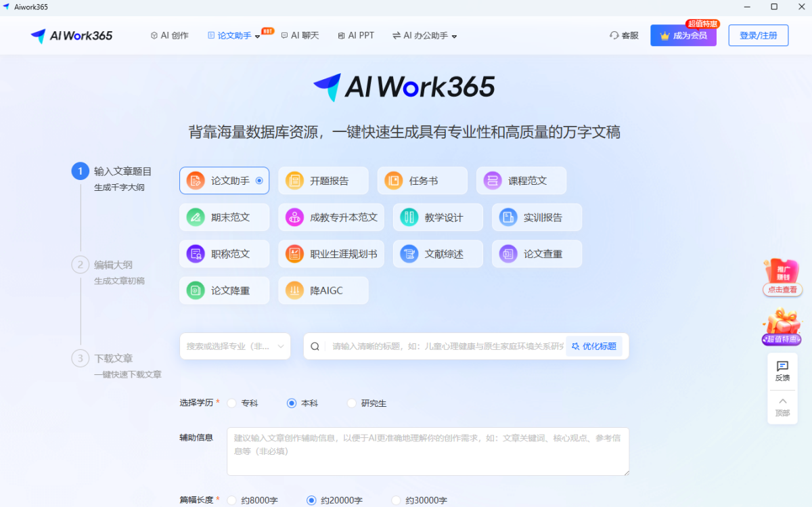Screen dimensions: 812x507
Task: Click the 开题报告 card icon
Action: pos(294,181)
